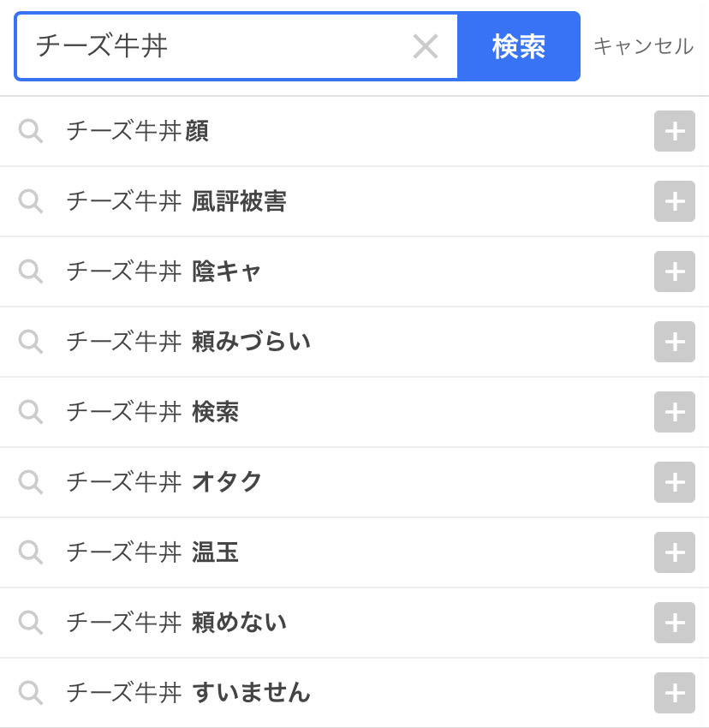709x728 pixels.
Task: Use plus icon beside 'チーズ牛丼 すいません'
Action: point(674,693)
